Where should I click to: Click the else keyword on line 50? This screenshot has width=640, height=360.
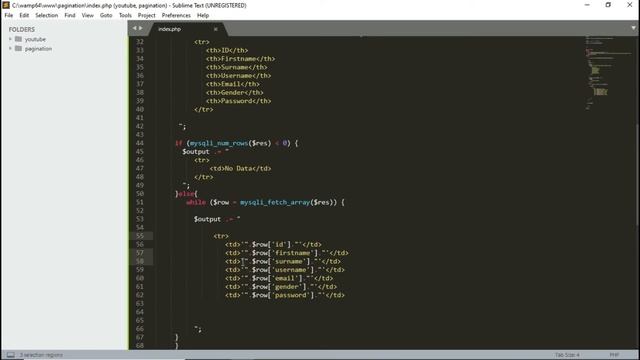pyautogui.click(x=186, y=193)
